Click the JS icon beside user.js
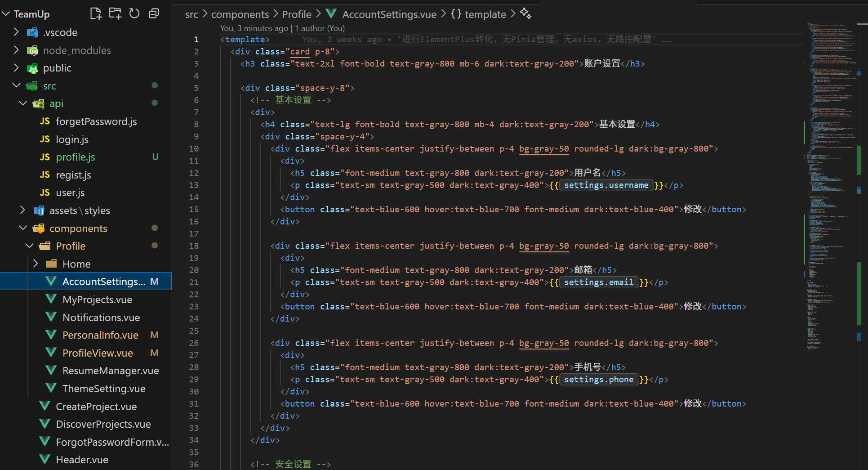This screenshot has height=470, width=868. click(45, 192)
